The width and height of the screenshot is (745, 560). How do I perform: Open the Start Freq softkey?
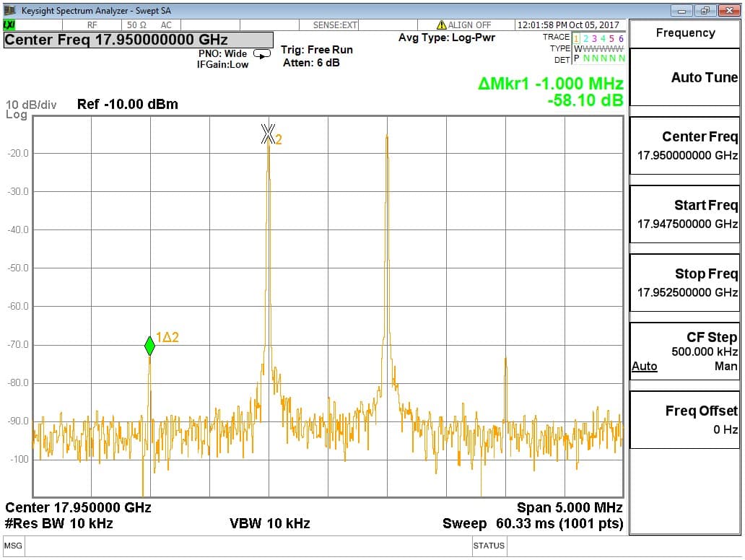[684, 214]
